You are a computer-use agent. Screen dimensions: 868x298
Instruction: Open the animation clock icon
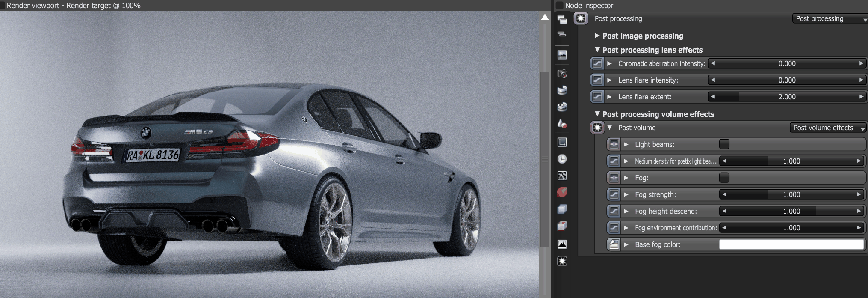click(562, 159)
